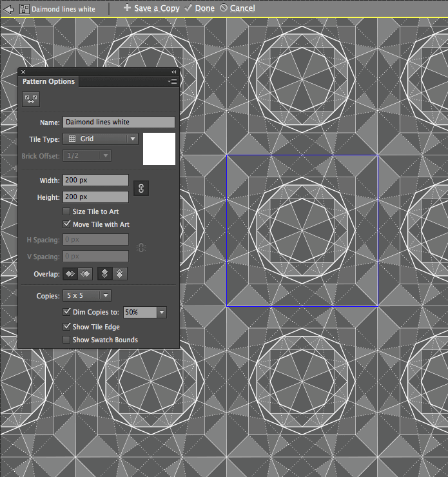Image resolution: width=448 pixels, height=477 pixels.
Task: Expand the Dim Copies percentage dropdown
Action: pyautogui.click(x=162, y=312)
